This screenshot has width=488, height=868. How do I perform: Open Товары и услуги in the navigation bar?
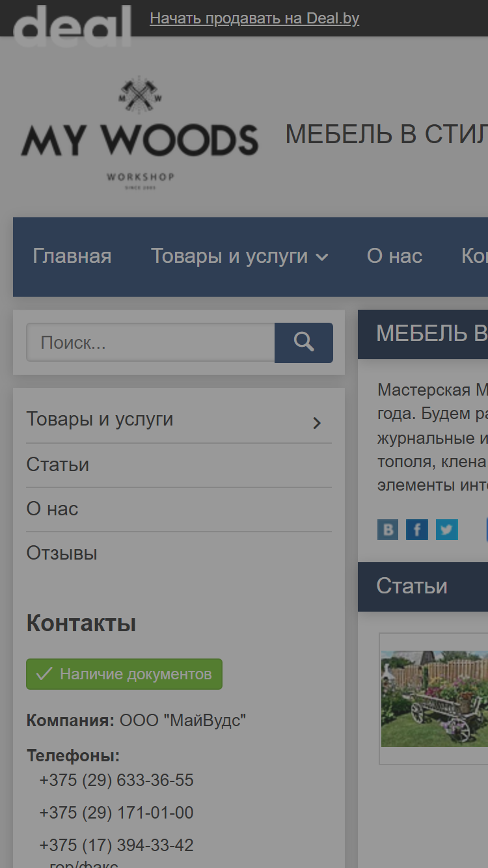230,256
